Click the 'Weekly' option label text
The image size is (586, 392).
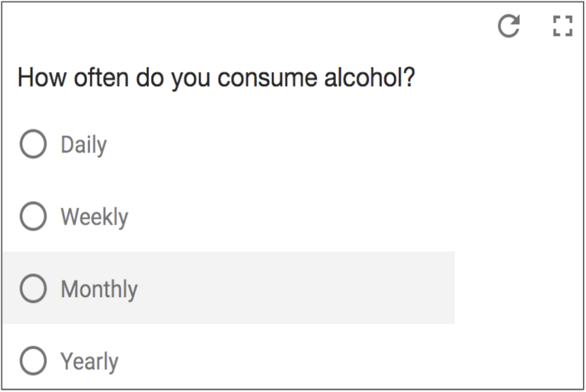[95, 217]
